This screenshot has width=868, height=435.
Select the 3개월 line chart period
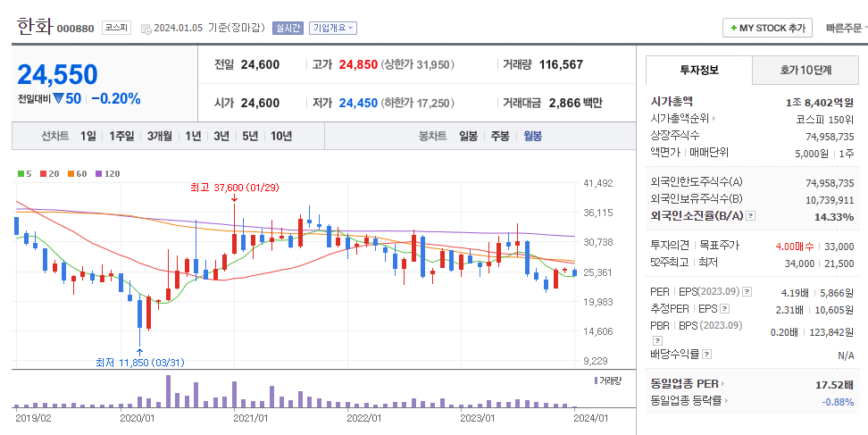tap(160, 136)
